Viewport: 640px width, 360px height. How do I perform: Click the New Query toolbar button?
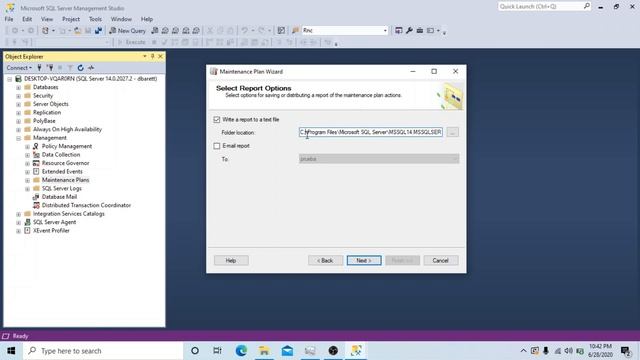pos(127,31)
